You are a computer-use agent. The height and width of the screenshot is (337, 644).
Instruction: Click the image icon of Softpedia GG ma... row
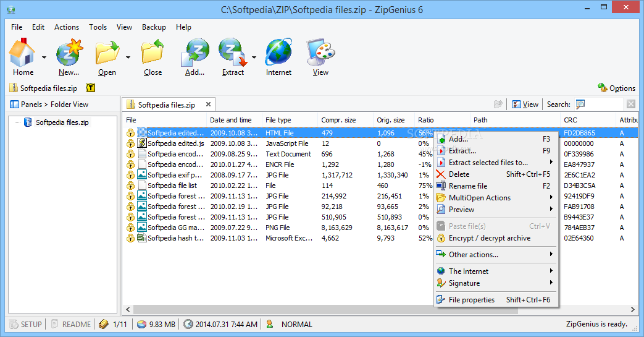tap(141, 227)
